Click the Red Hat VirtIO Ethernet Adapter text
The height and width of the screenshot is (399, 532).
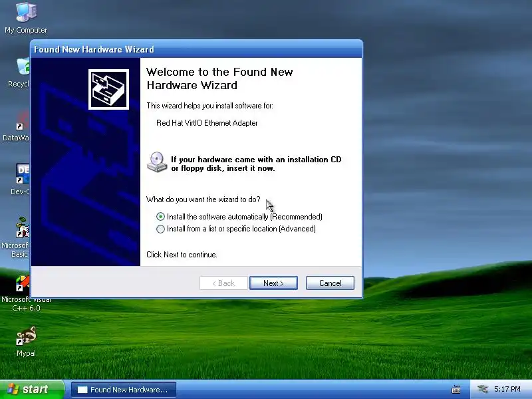(x=207, y=123)
